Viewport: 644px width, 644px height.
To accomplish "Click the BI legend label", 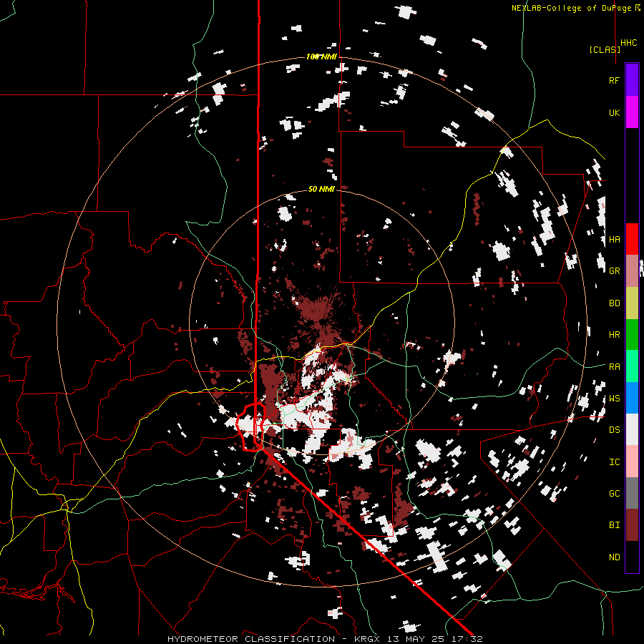I will [614, 525].
